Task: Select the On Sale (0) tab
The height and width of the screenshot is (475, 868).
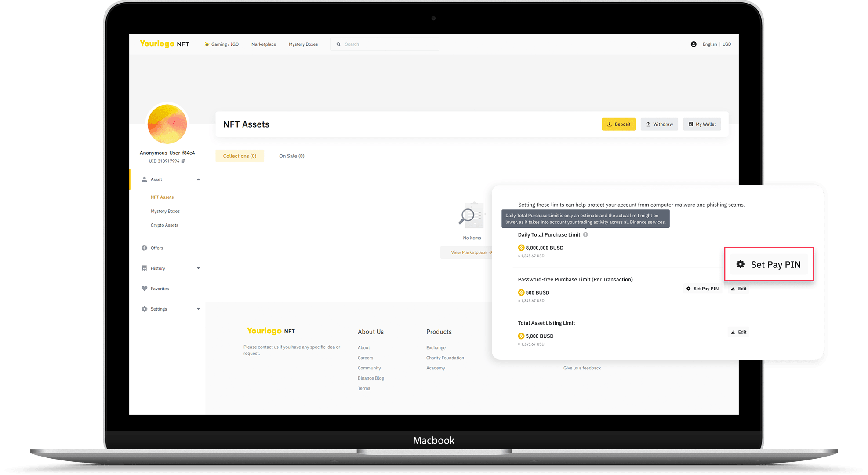Action: coord(292,156)
